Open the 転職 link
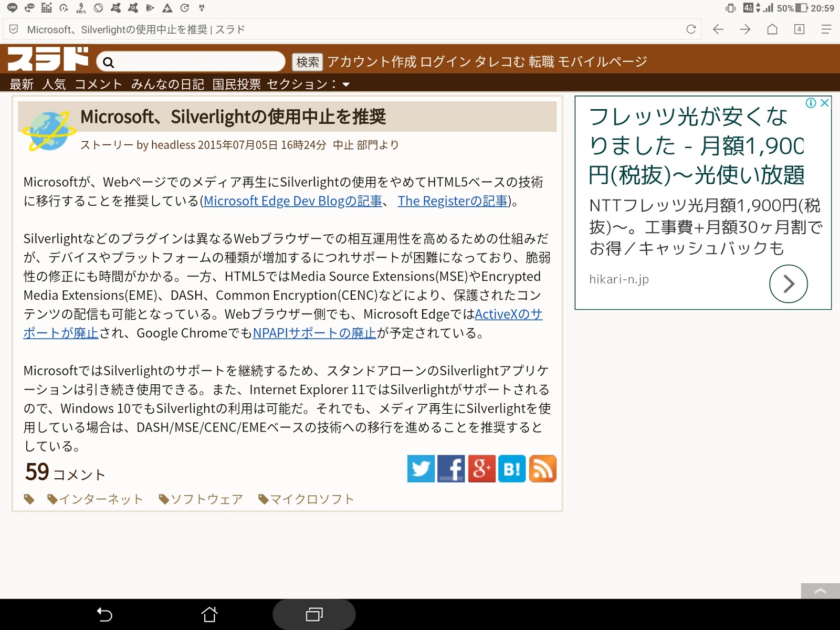This screenshot has width=840, height=630. pyautogui.click(x=541, y=62)
